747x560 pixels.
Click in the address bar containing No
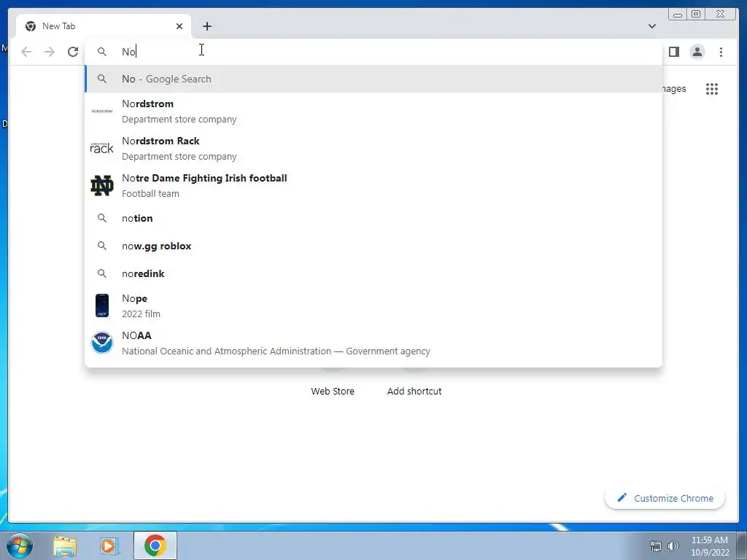373,52
